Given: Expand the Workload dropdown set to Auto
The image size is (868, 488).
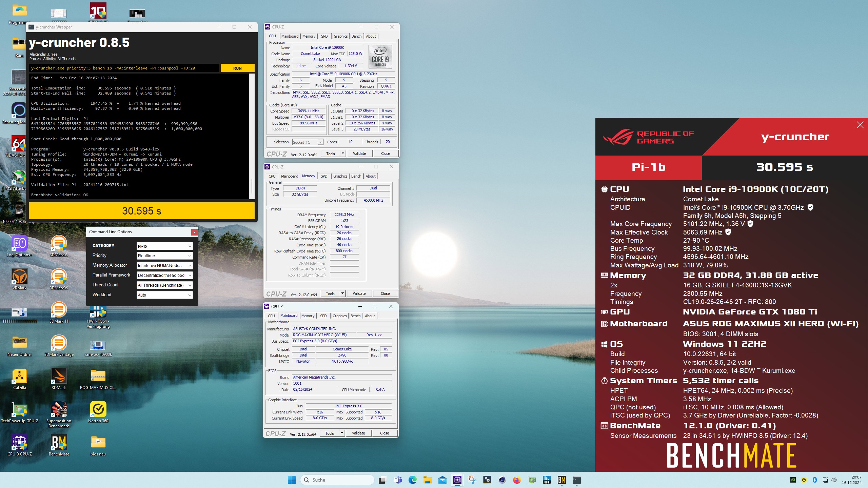Looking at the screenshot, I should coord(165,295).
